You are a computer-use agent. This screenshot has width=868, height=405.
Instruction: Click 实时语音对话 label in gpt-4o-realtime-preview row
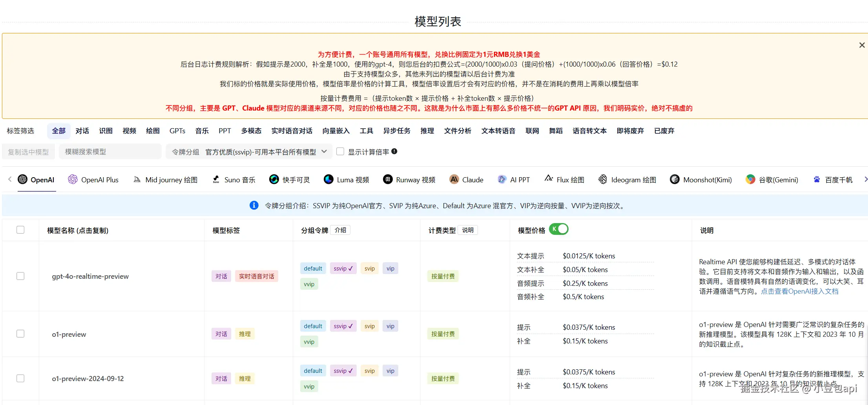pos(257,276)
